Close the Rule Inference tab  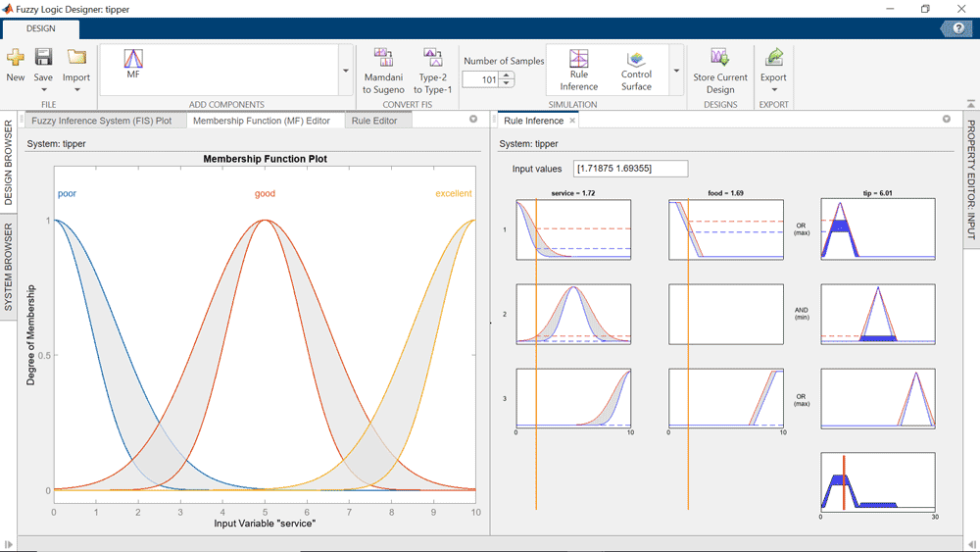click(572, 121)
